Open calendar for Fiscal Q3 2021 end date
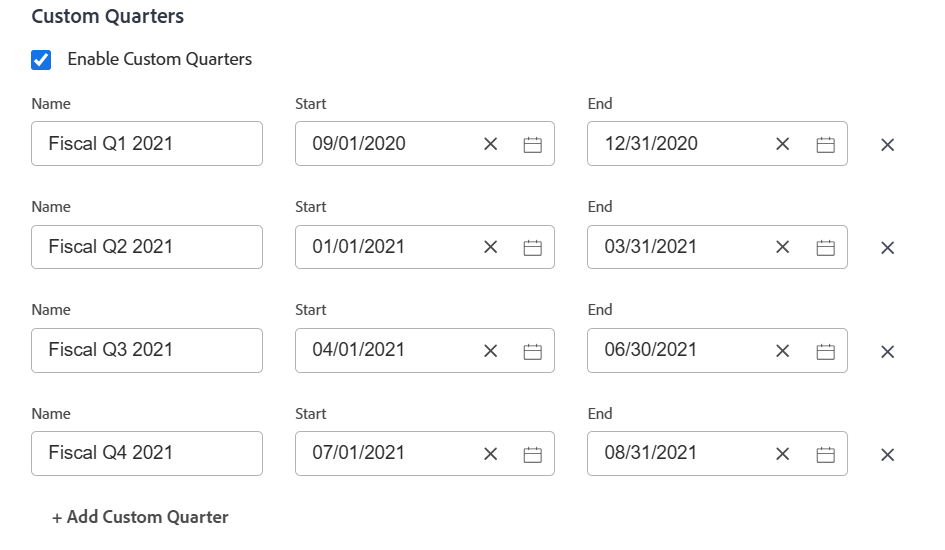 click(x=825, y=351)
